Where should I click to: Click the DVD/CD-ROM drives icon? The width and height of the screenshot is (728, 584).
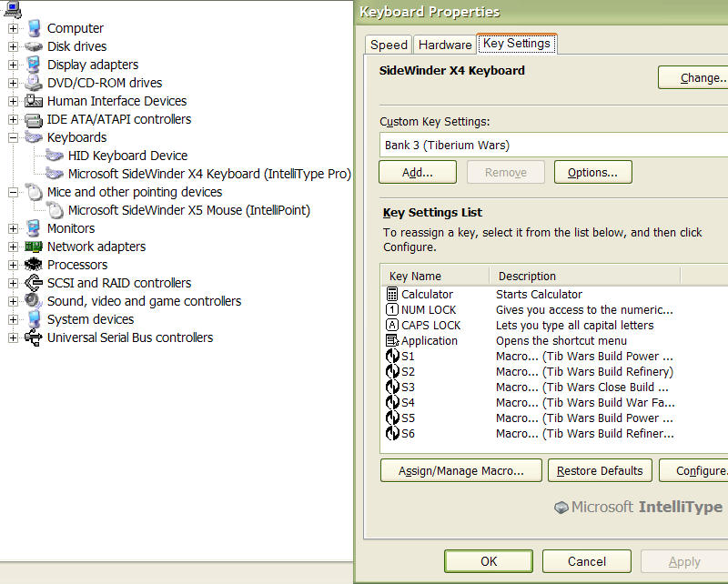(34, 83)
